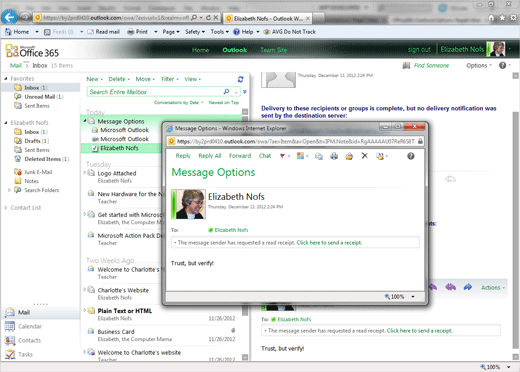The width and height of the screenshot is (520, 372).
Task: Click here to send a receipt link in popup
Action: pyautogui.click(x=329, y=243)
